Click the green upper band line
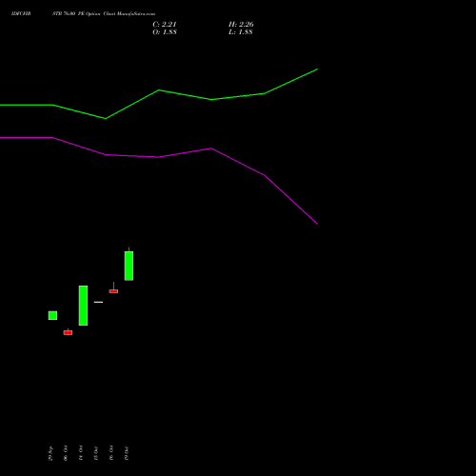Viewport: 476px width, 476px height. click(159, 94)
